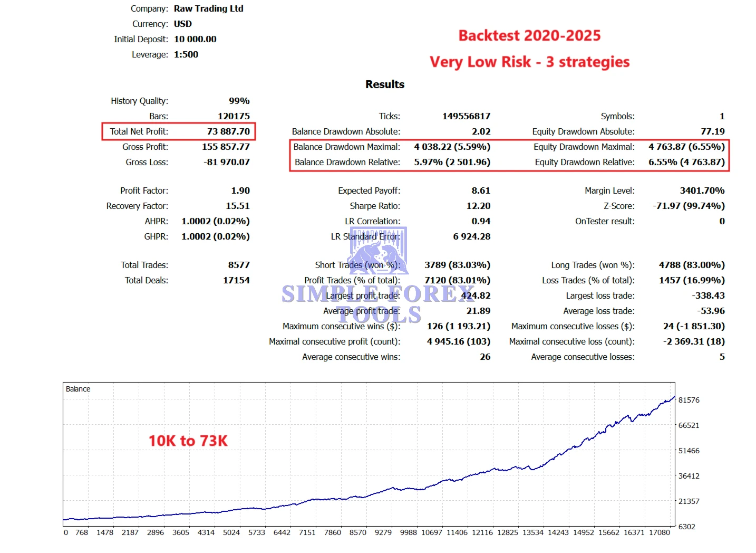Click the Results section heading
The height and width of the screenshot is (553, 756).
(x=385, y=84)
